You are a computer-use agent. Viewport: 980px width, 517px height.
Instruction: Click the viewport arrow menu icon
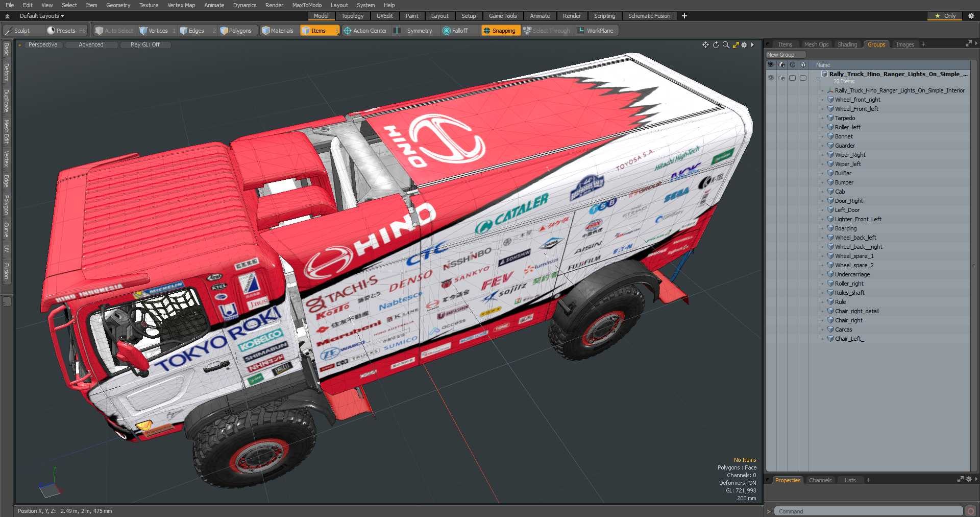752,45
